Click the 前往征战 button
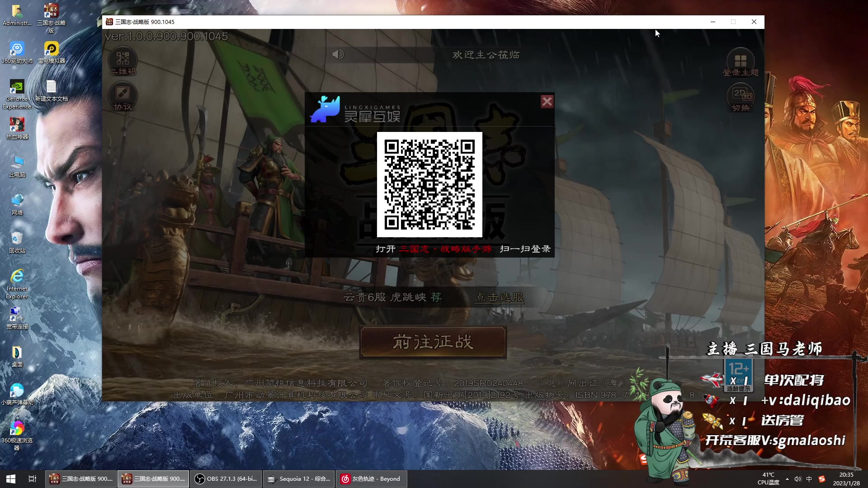Screen dimensions: 868x488 pos(433,342)
